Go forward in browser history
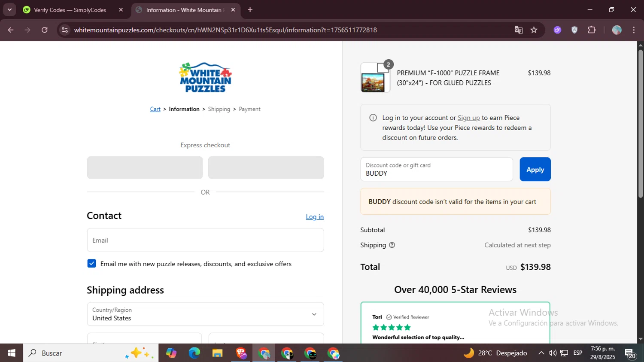Image resolution: width=644 pixels, height=362 pixels. tap(27, 30)
